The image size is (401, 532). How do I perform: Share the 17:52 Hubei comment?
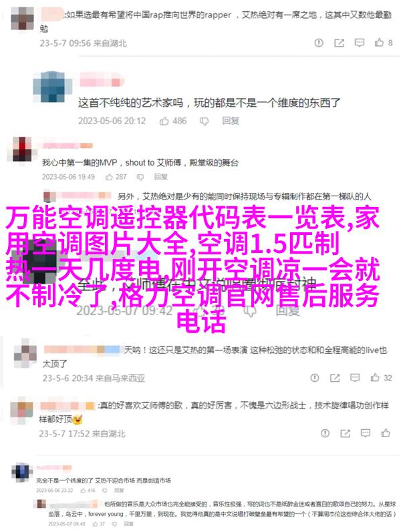coord(346,433)
